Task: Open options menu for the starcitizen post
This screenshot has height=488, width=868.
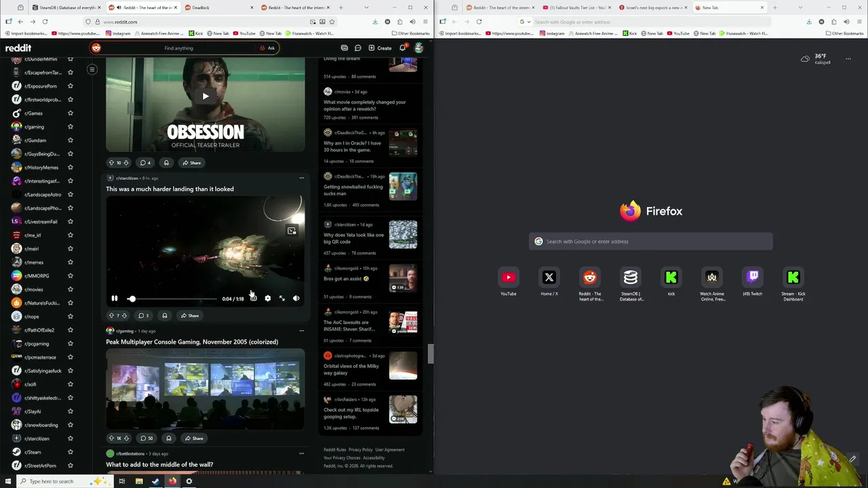Action: [302, 178]
